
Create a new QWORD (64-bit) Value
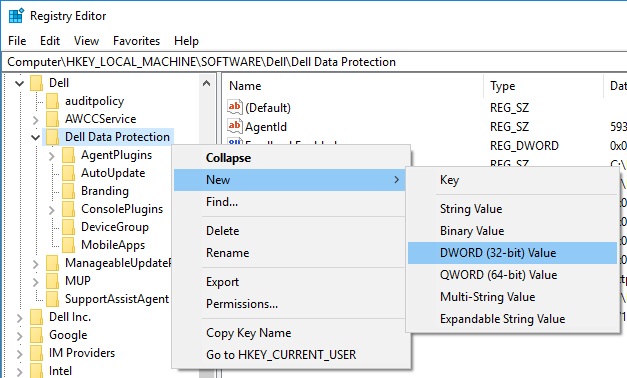pyautogui.click(x=513, y=275)
